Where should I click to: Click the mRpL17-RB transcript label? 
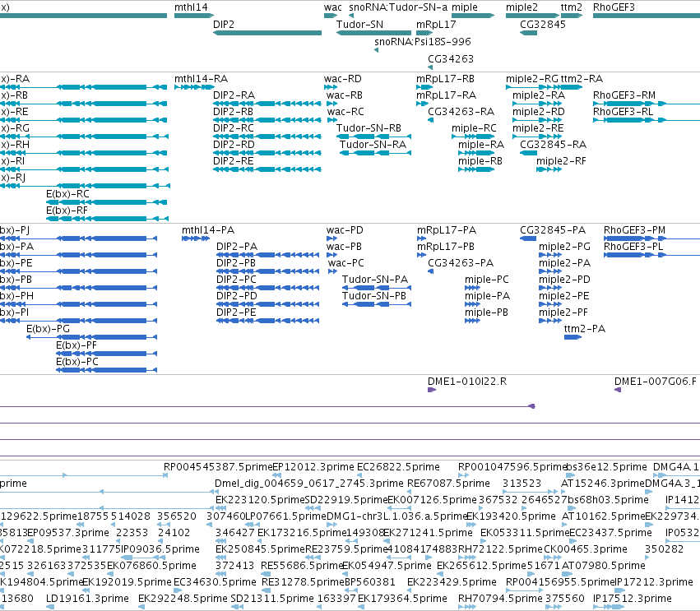click(445, 79)
